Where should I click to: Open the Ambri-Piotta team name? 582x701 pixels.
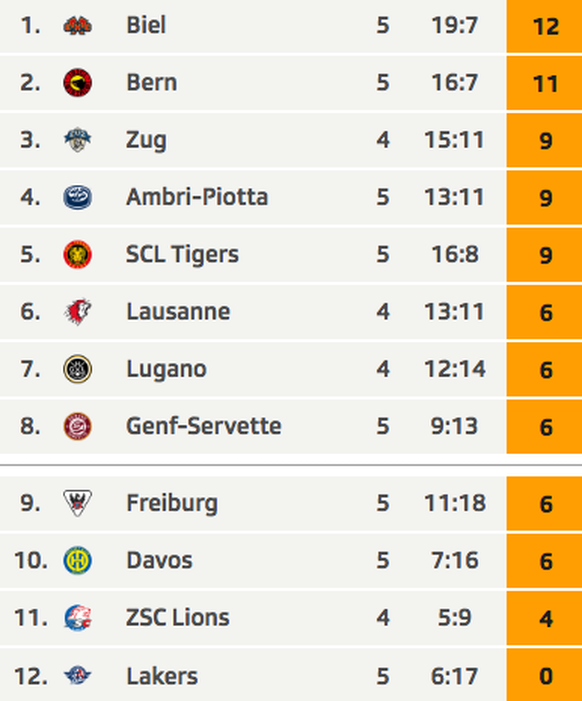coord(197,197)
